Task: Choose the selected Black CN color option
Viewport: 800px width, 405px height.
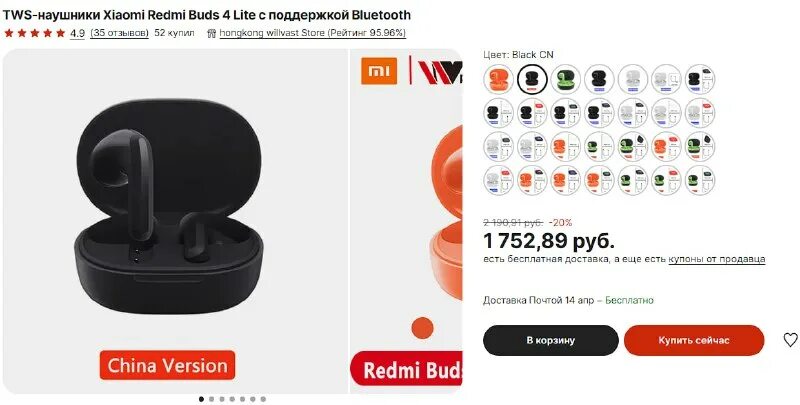Action: click(532, 80)
